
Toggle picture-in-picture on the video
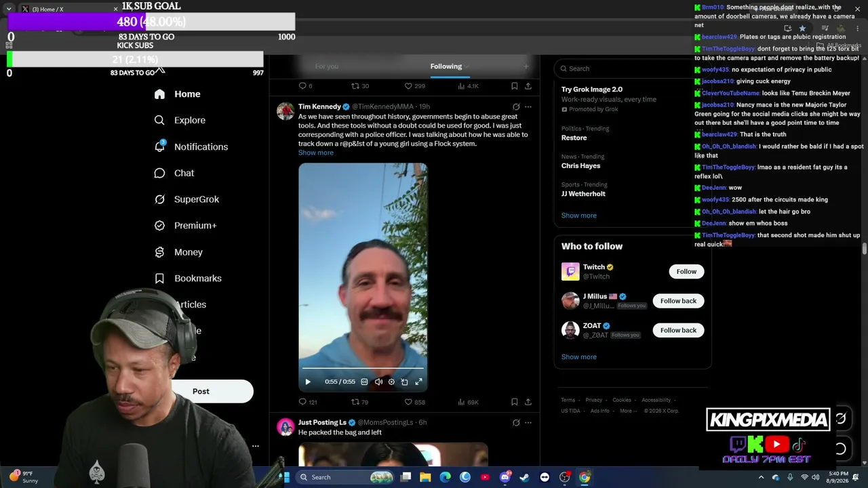point(405,382)
